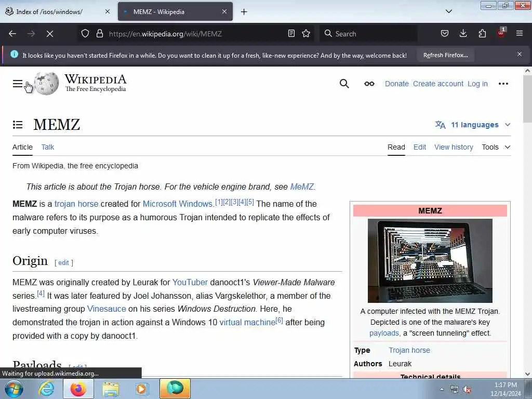532x399 pixels.
Task: Open a new tab with plus button
Action: 244,12
